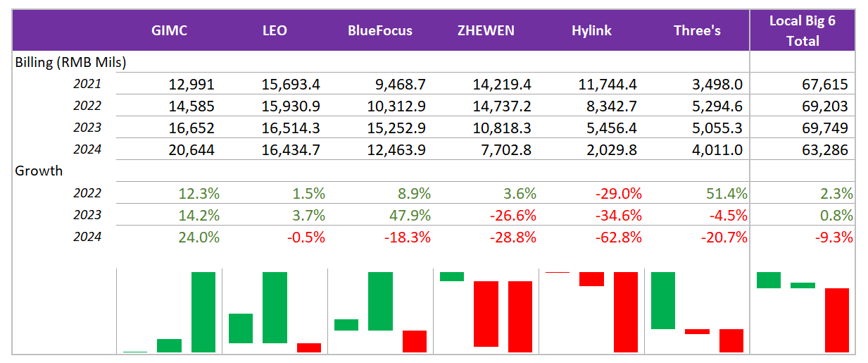Screen dimensions: 868x363
Task: Click the Local Big 6 Total header
Action: 803,30
